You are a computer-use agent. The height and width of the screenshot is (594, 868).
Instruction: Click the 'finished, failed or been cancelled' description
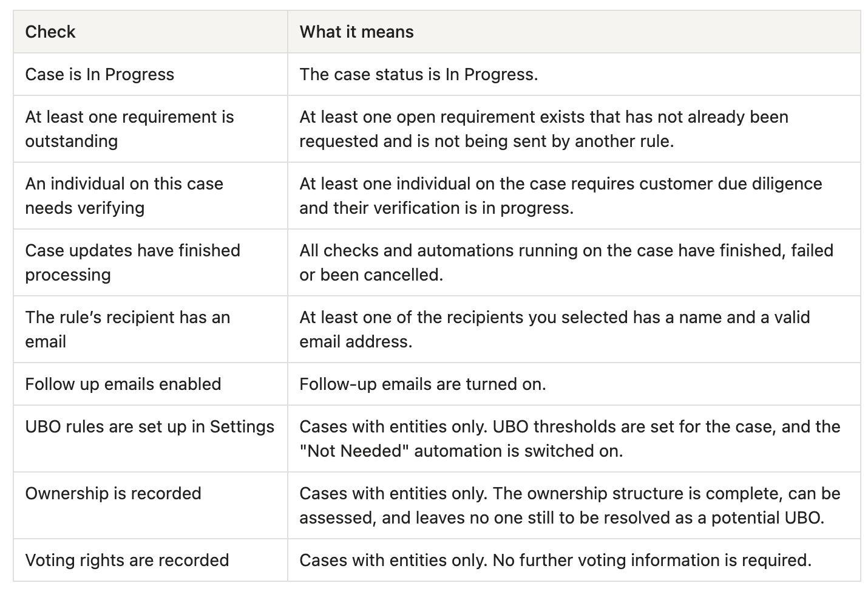click(x=574, y=262)
